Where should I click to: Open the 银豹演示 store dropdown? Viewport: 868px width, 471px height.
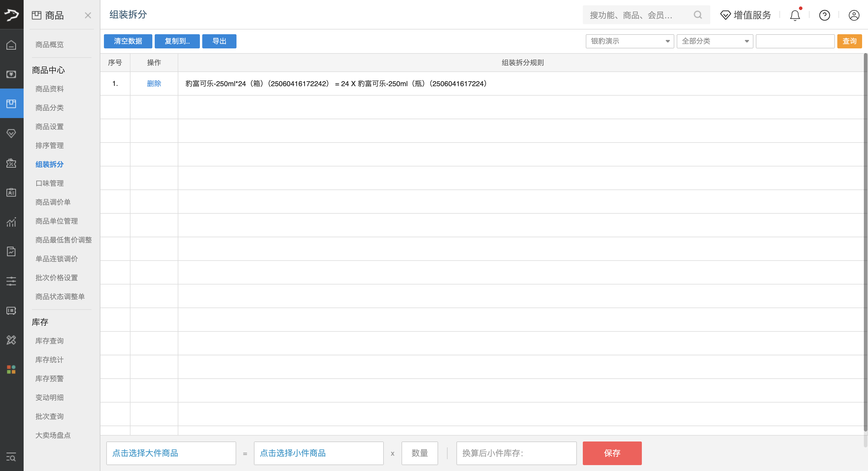click(629, 41)
